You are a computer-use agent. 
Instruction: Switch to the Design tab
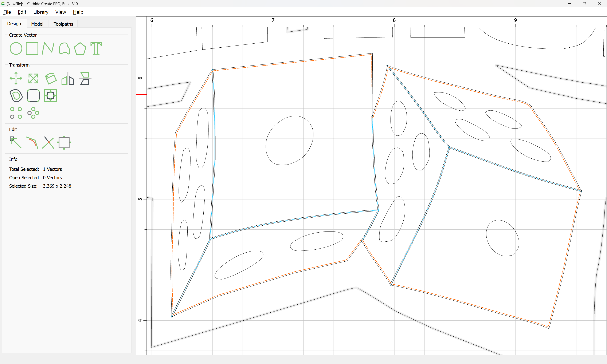[x=14, y=24]
